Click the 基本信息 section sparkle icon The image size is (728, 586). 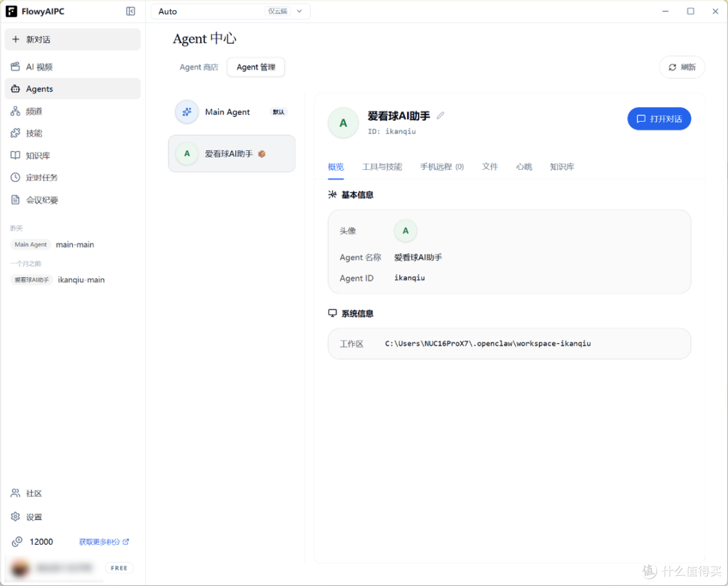click(x=332, y=195)
